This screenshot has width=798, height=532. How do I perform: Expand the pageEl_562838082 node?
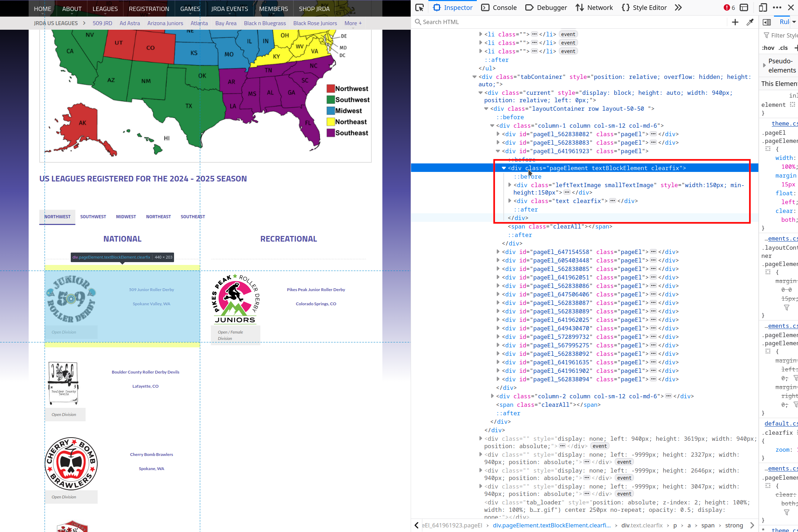click(498, 134)
